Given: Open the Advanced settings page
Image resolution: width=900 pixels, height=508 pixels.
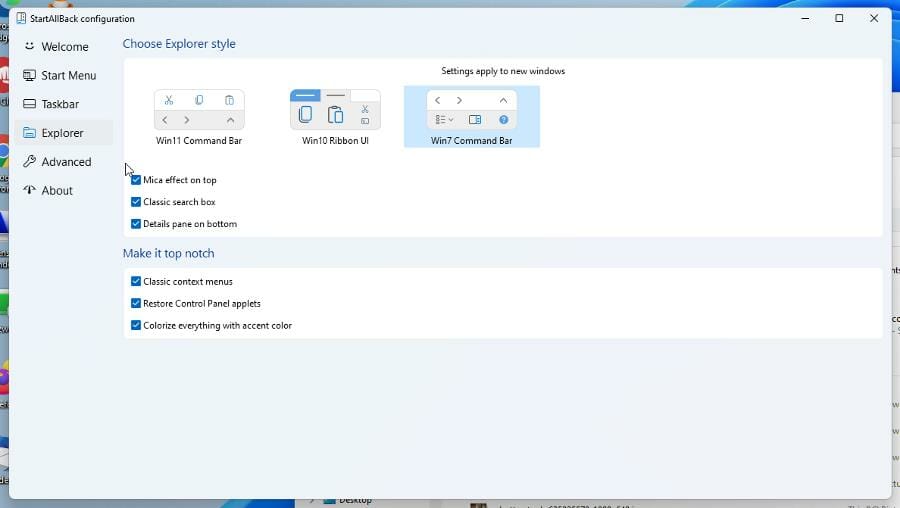Looking at the screenshot, I should pyautogui.click(x=64, y=161).
